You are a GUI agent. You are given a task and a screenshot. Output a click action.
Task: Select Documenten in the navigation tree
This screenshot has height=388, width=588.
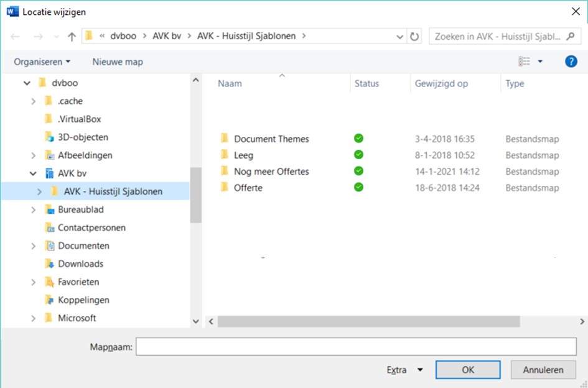tap(83, 246)
